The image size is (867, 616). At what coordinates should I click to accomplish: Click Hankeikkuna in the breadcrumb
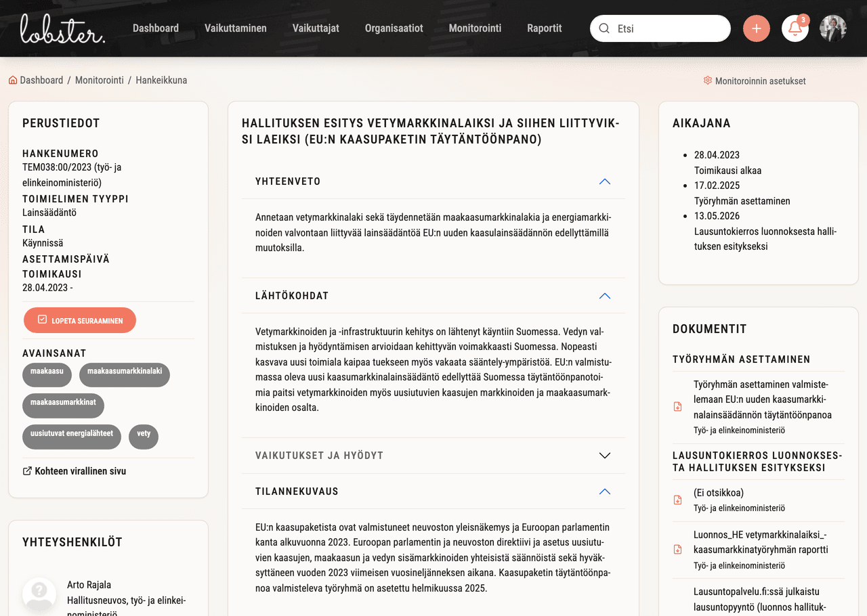point(161,80)
